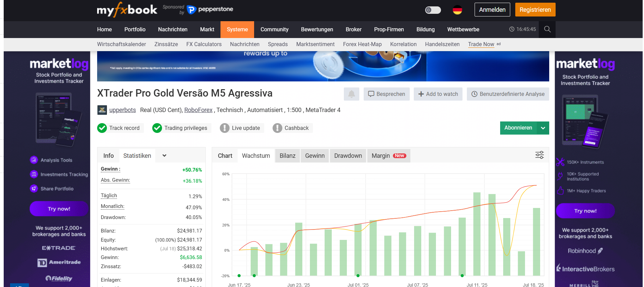Switch to the Margin chart tab

click(x=389, y=156)
